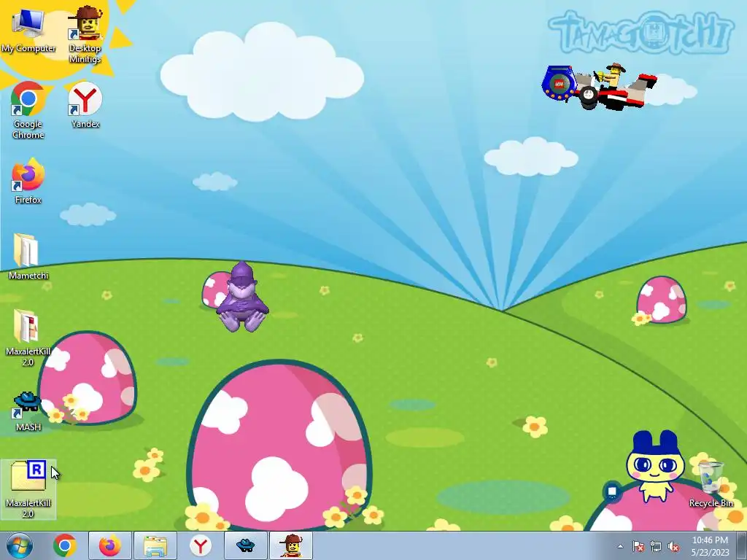Launch MASH desktop shortcut
This screenshot has width=747, height=560.
click(x=28, y=412)
